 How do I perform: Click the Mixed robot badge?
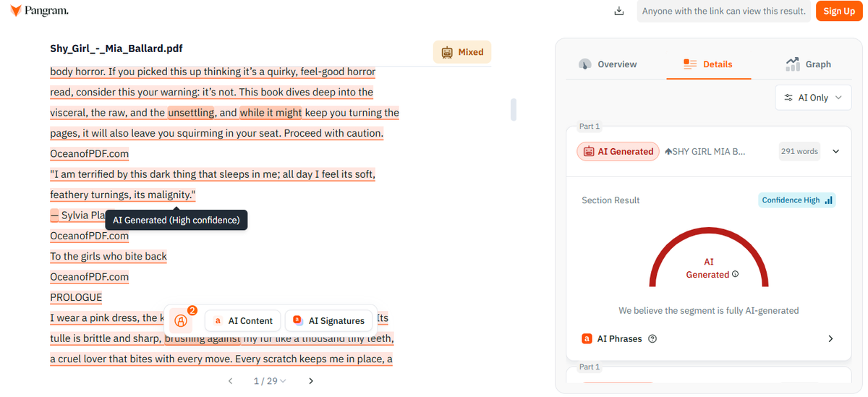coord(462,52)
